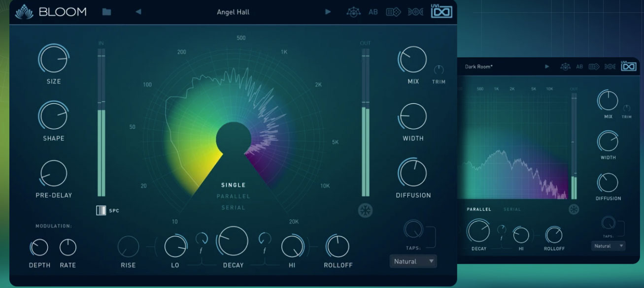Go to next preset after Angel Hall
The height and width of the screenshot is (288, 644).
click(x=328, y=12)
